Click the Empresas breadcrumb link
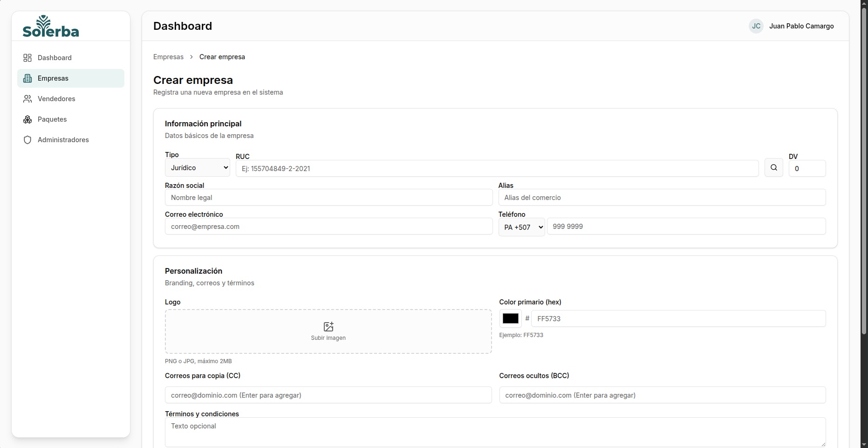Viewport: 868px width, 448px height. coord(168,57)
